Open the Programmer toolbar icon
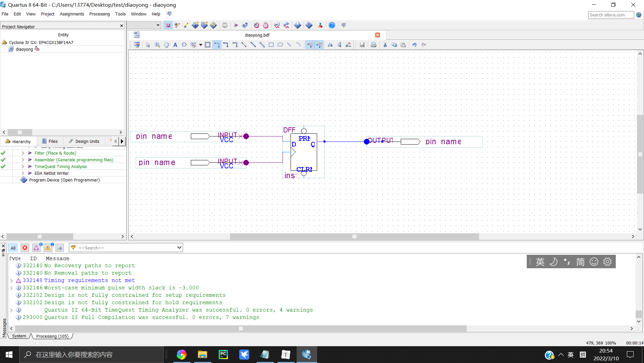Screen dimensions: 644x363 tap(309, 25)
